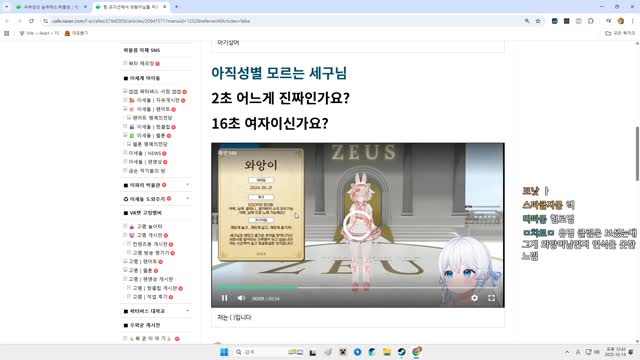Show hidden system tray icons chevron

pos(567,352)
